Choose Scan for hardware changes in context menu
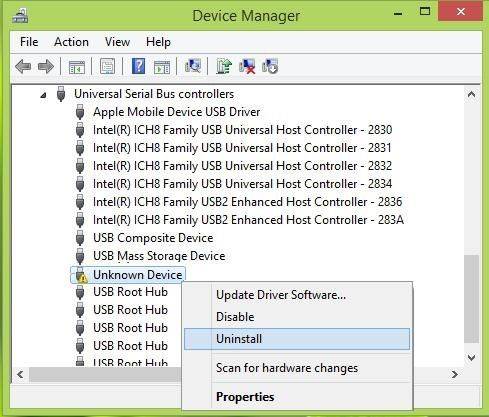489x417 pixels. [x=297, y=368]
